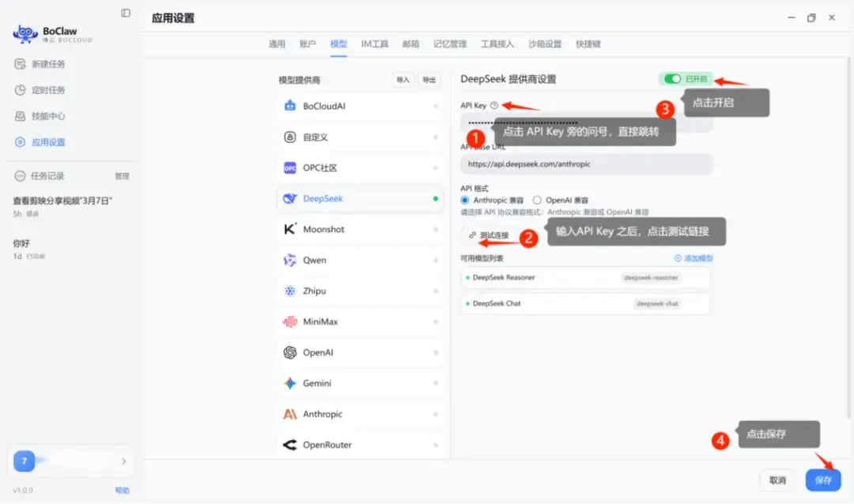Switch to the 模型 tab
This screenshot has width=854, height=504.
coord(338,44)
